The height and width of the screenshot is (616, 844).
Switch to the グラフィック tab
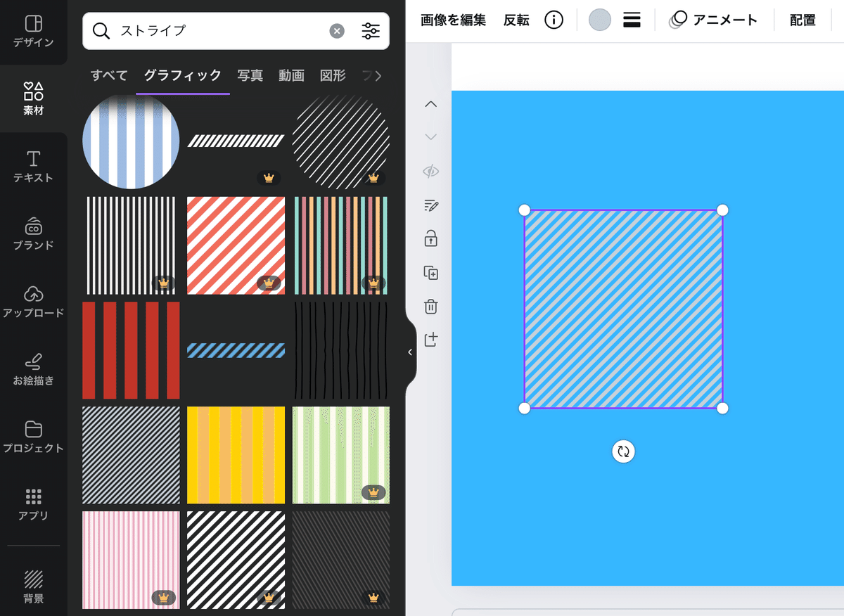[183, 76]
